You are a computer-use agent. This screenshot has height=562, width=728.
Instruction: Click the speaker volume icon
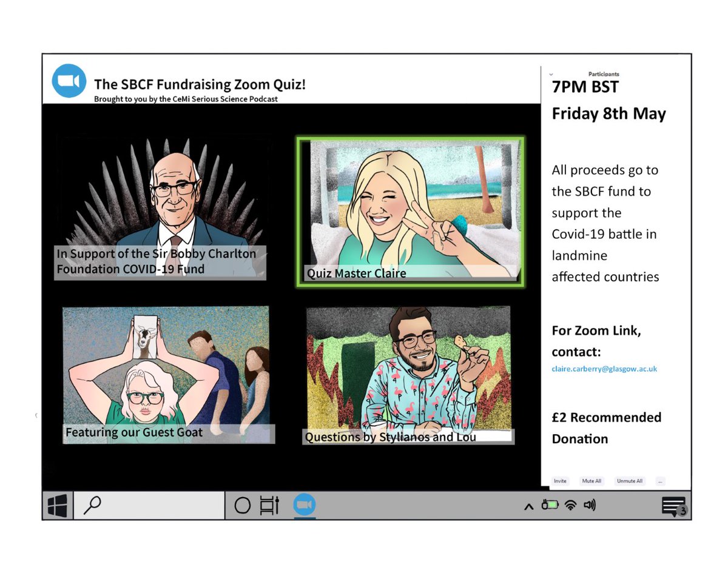(x=589, y=505)
